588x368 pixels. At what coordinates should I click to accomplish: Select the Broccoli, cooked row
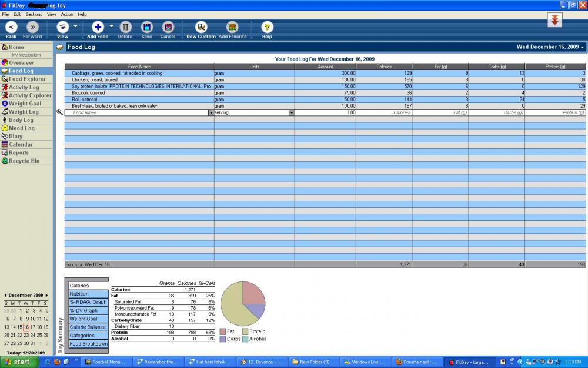point(325,93)
